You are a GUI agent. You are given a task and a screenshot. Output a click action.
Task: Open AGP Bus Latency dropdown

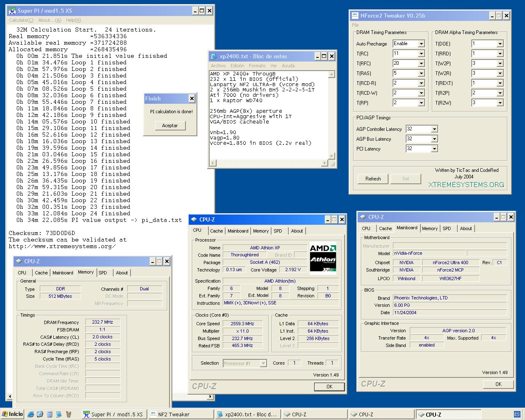pos(434,139)
